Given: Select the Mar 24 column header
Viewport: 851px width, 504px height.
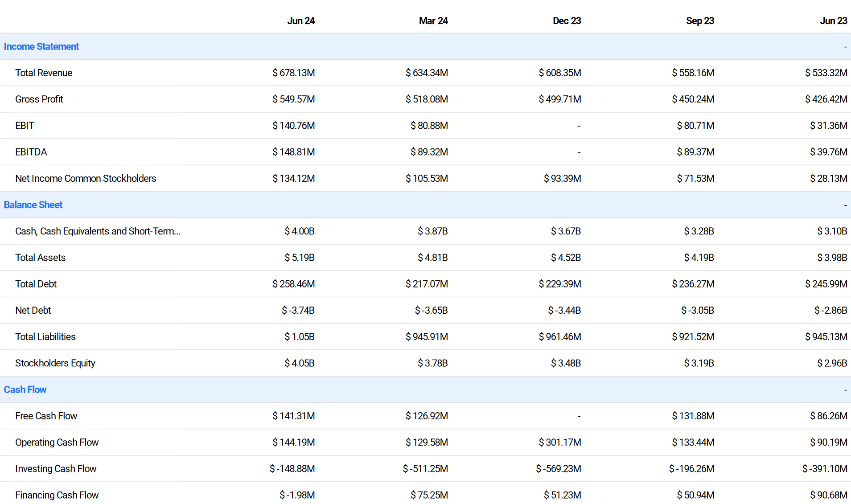Looking at the screenshot, I should click(433, 20).
